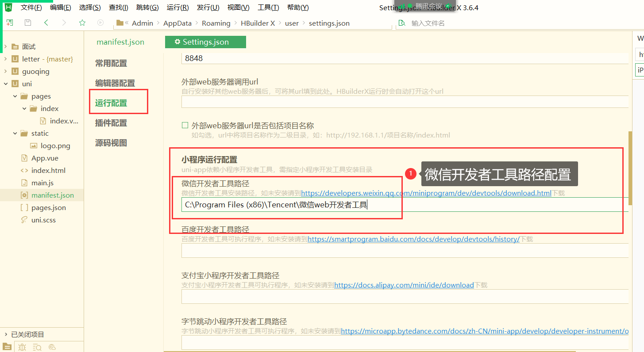Collapse the index folder

point(24,108)
